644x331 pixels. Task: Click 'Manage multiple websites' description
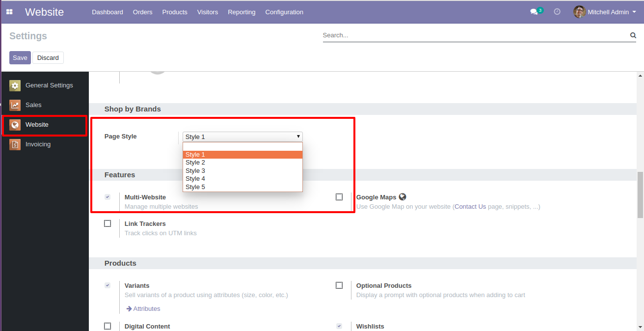161,207
